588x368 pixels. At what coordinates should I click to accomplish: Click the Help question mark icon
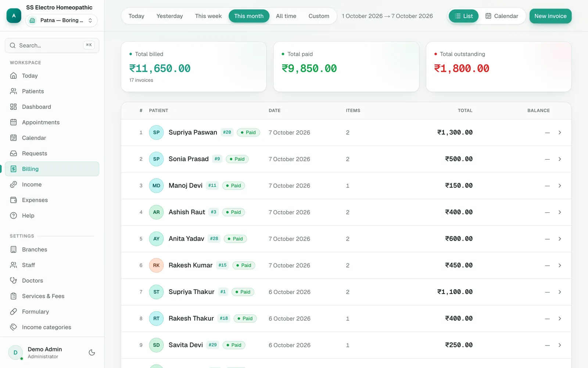tap(14, 216)
